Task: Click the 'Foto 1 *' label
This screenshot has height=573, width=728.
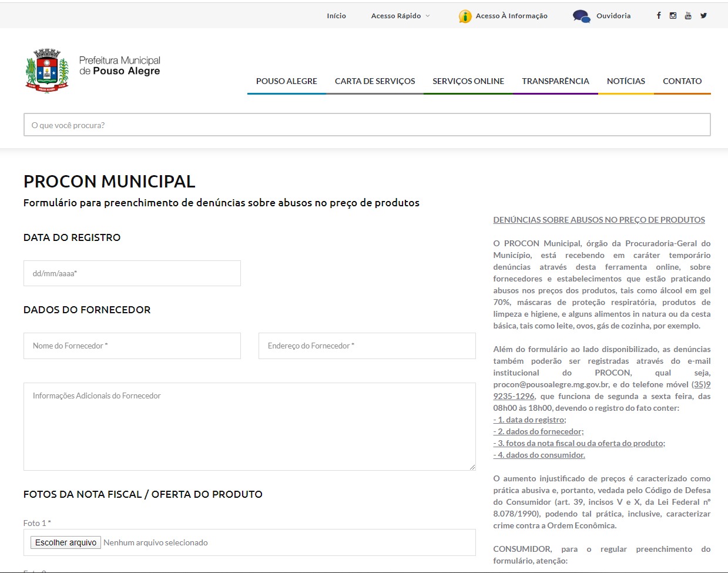Action: [x=37, y=523]
